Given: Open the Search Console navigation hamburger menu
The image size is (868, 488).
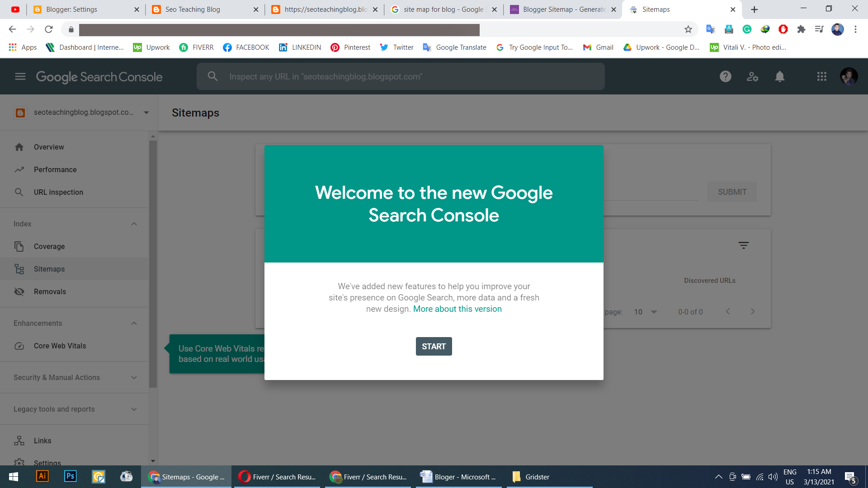Looking at the screenshot, I should (x=20, y=76).
